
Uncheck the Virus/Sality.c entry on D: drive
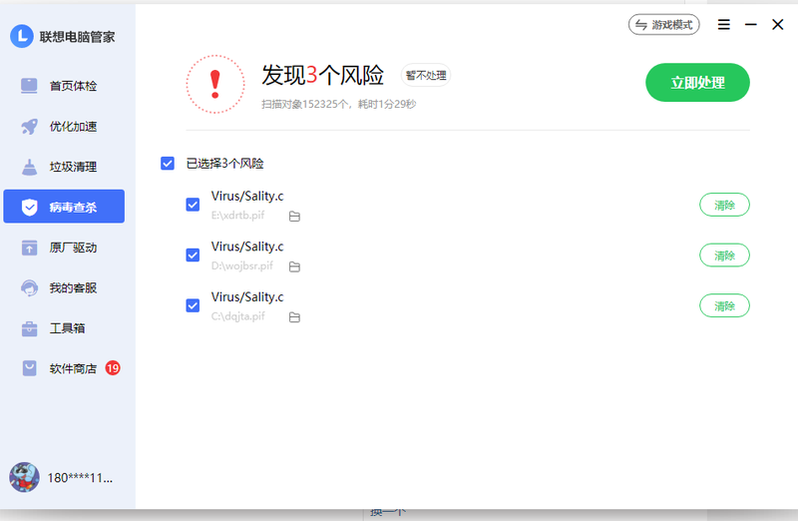pyautogui.click(x=193, y=255)
